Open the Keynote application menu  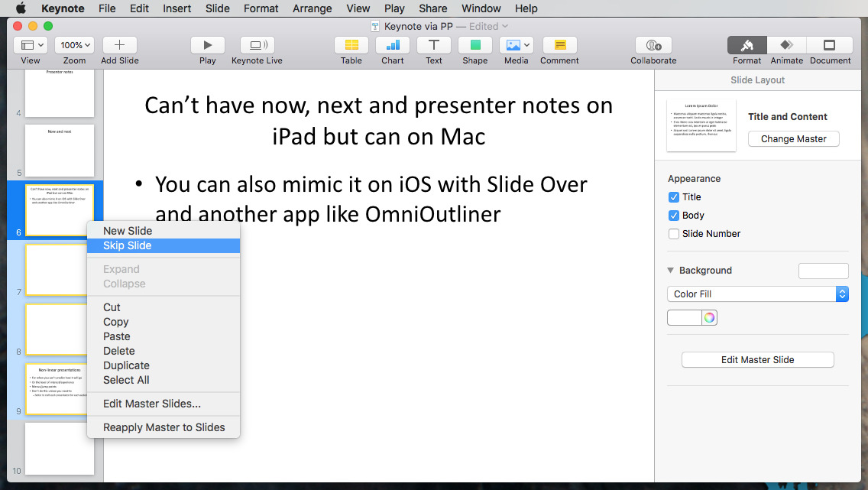click(x=63, y=8)
